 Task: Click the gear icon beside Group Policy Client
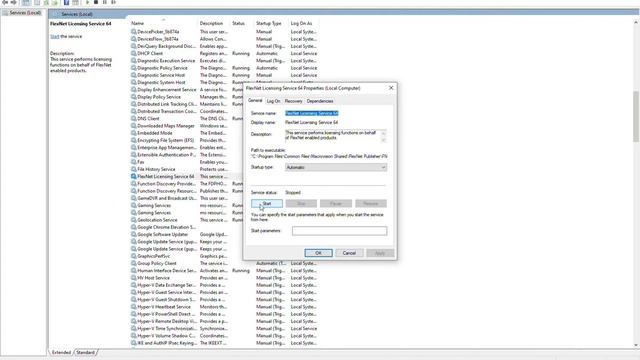[133, 263]
